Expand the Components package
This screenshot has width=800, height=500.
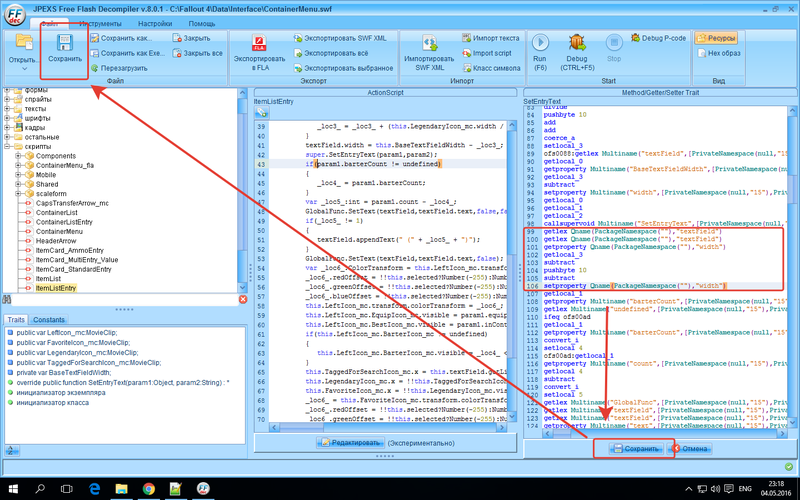(x=18, y=156)
